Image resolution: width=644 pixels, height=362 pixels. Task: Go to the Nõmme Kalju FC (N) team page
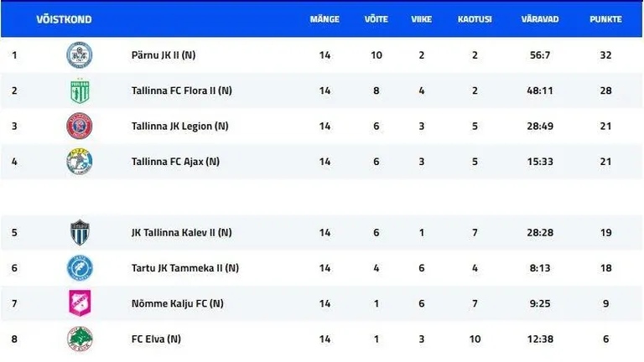[178, 303]
